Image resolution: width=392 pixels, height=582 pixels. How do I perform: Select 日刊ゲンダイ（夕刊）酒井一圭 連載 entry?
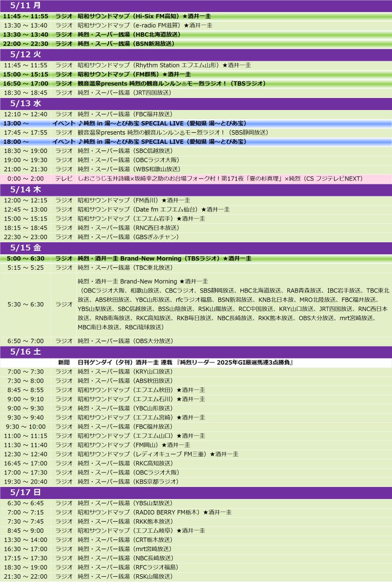pyautogui.click(x=186, y=363)
